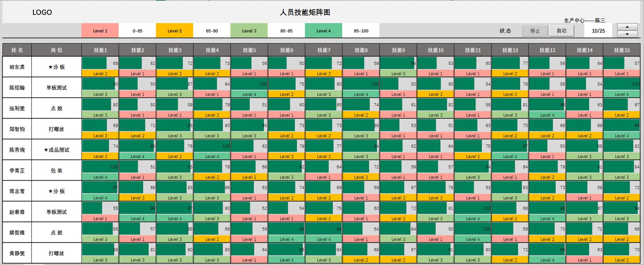Image resolution: width=644 pixels, height=265 pixels.
Task: Select the 技能11 column header
Action: pyautogui.click(x=473, y=50)
